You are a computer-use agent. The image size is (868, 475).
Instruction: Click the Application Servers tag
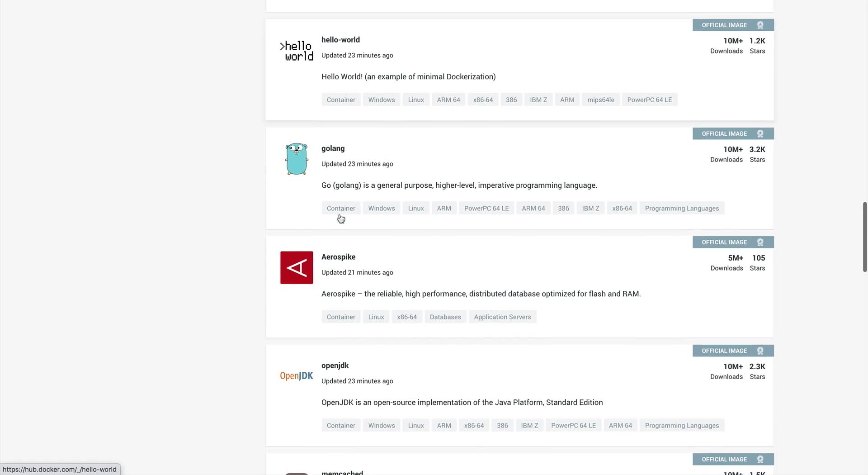tap(502, 317)
